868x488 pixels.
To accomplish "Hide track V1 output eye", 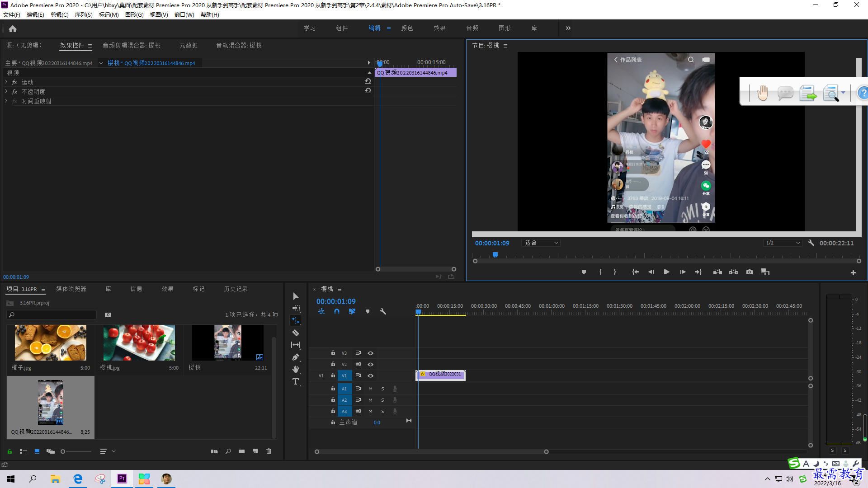I will (370, 375).
